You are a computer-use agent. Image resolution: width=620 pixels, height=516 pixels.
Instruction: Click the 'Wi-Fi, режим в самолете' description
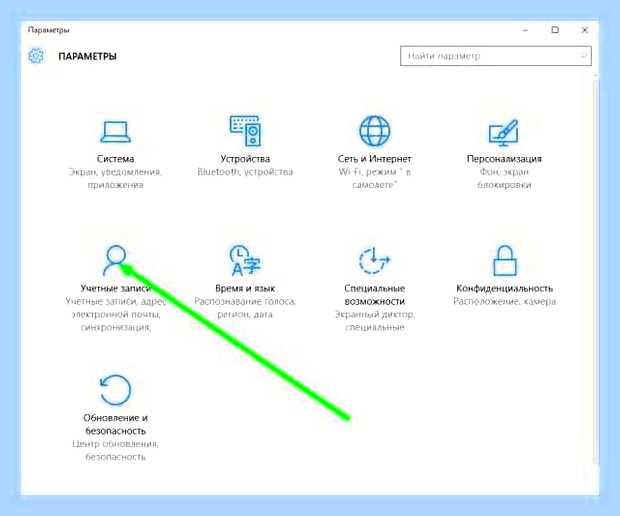tap(374, 178)
